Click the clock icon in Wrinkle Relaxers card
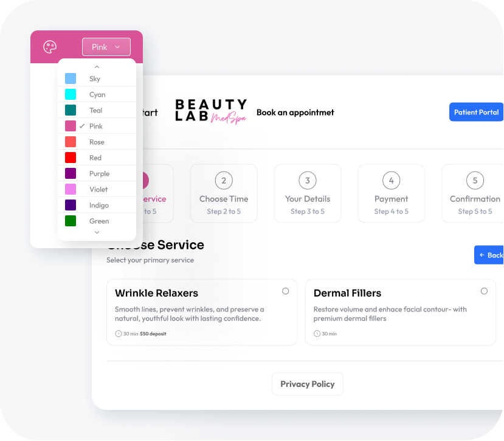Screen dimensions: 504x441 [119, 334]
